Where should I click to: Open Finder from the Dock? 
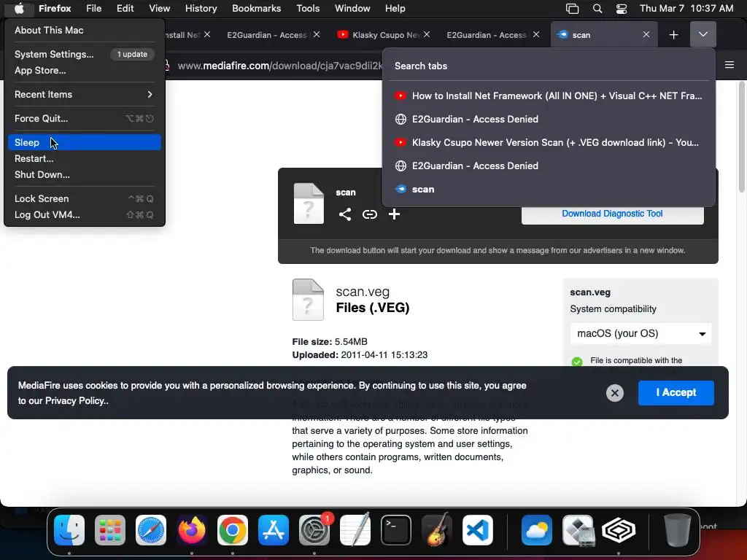tap(69, 529)
